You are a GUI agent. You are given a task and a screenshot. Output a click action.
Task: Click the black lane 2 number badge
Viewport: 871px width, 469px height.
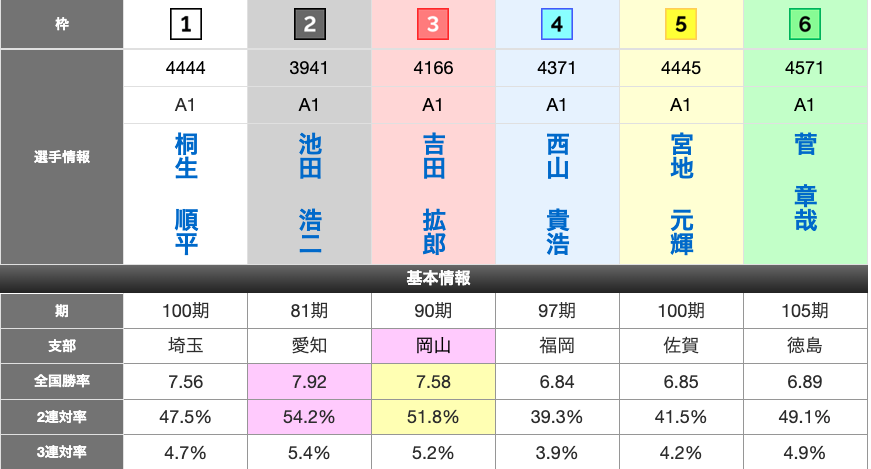(x=309, y=25)
